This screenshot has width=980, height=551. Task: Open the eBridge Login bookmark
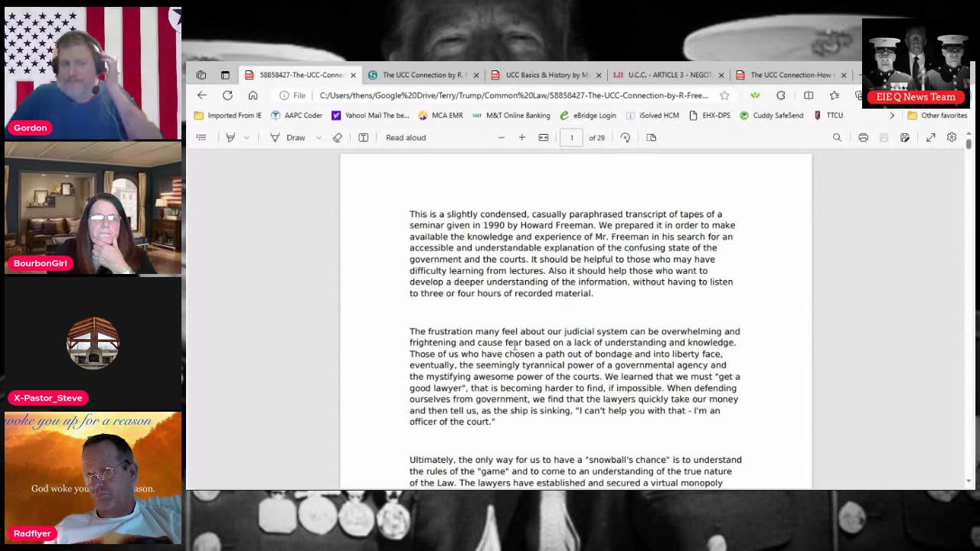tap(588, 116)
